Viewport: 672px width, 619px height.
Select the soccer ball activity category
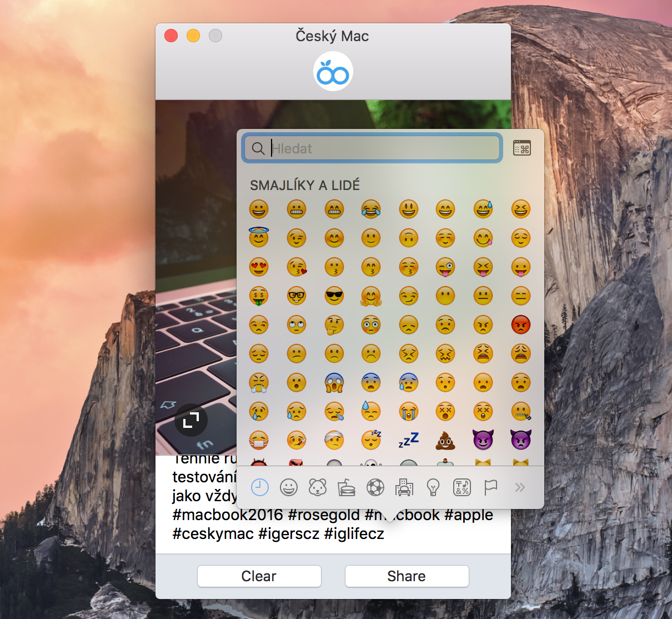(x=375, y=487)
